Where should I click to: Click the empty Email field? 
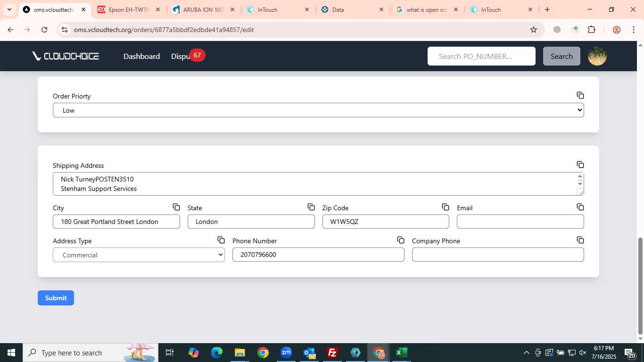[520, 222]
